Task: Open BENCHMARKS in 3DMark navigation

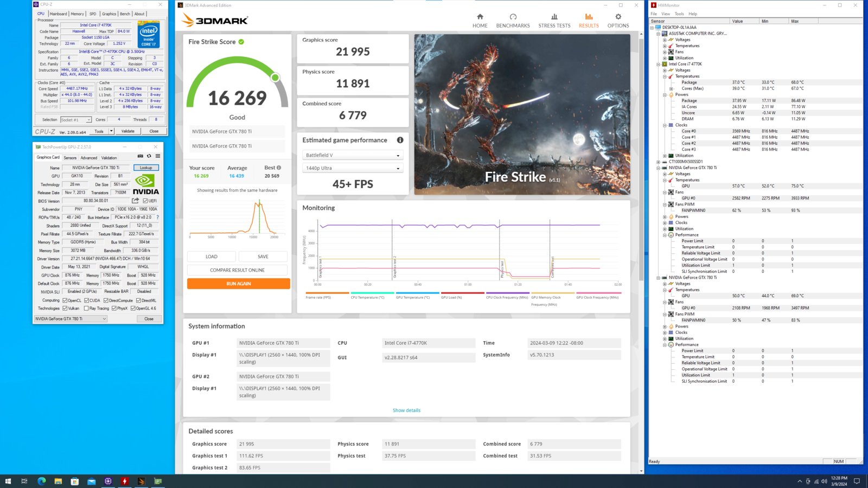Action: (x=513, y=21)
